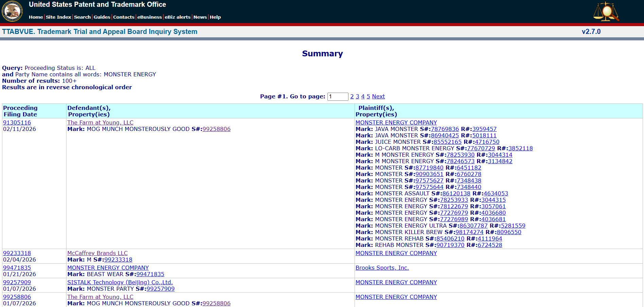
Task: Click the TTABVUE system title text
Action: [x=100, y=32]
